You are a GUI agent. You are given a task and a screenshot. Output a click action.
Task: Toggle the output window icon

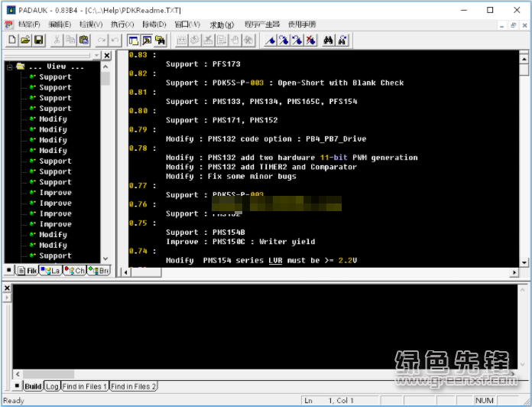click(x=147, y=40)
